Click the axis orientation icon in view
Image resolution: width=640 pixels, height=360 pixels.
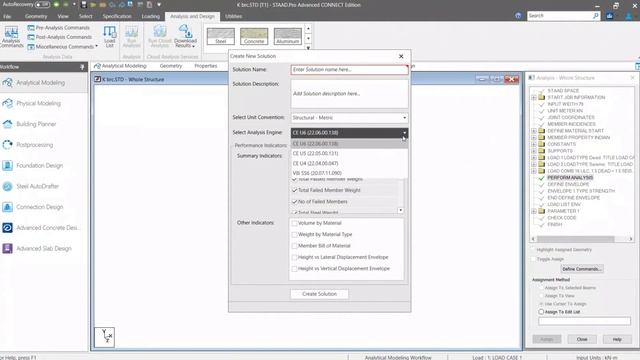point(104,337)
